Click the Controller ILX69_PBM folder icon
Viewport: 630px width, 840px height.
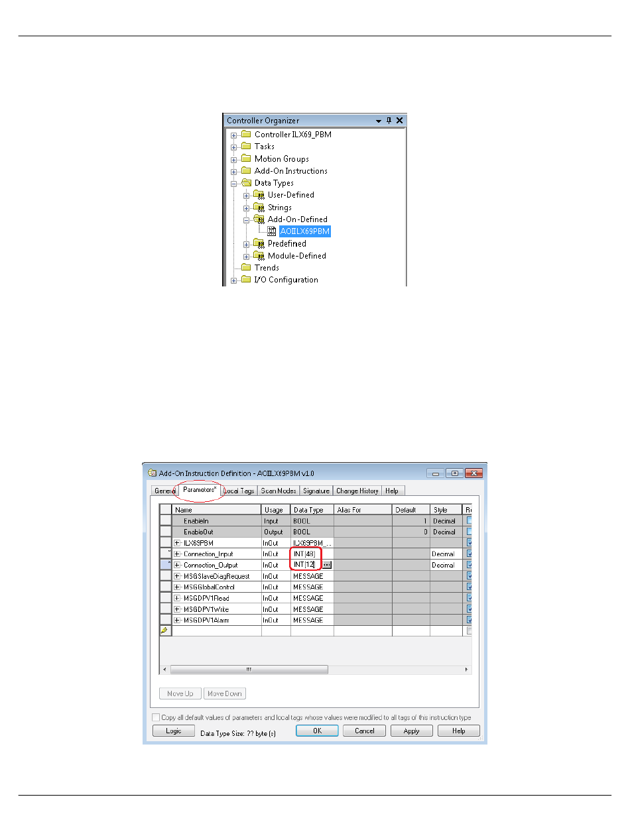[x=246, y=135]
